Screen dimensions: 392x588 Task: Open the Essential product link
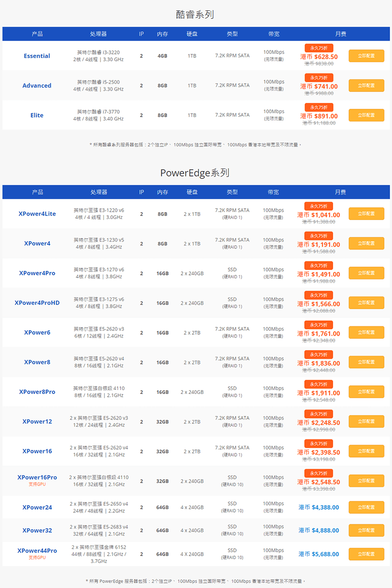pos(37,56)
